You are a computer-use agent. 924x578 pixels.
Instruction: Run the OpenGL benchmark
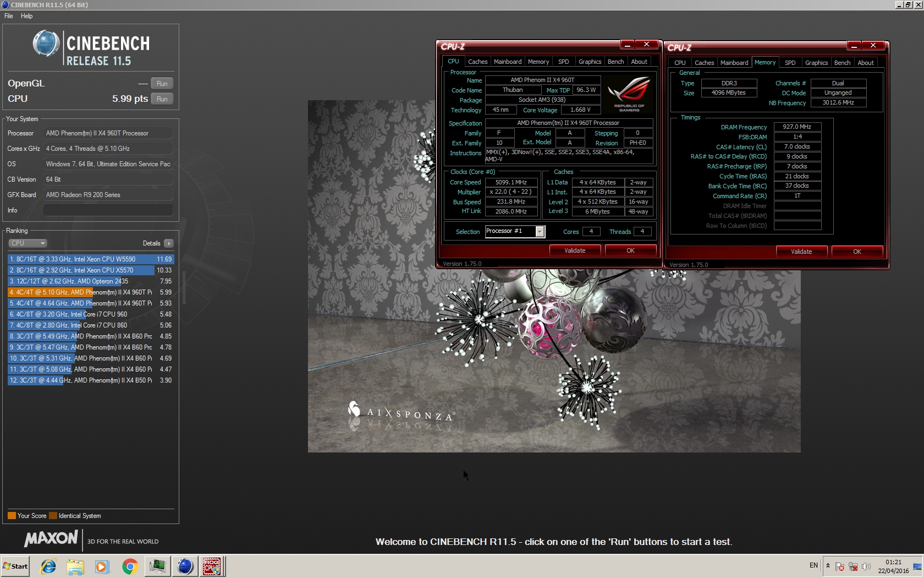click(x=162, y=84)
